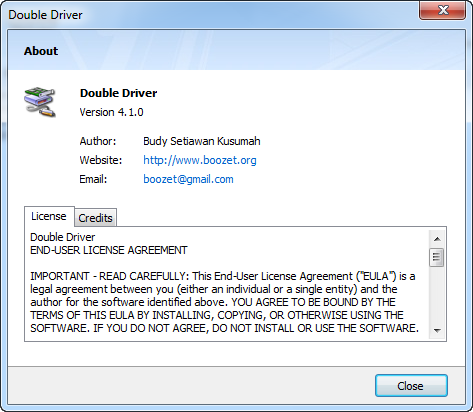This screenshot has height=412, width=473.
Task: Click the Double Driver app icon
Action: (x=40, y=102)
